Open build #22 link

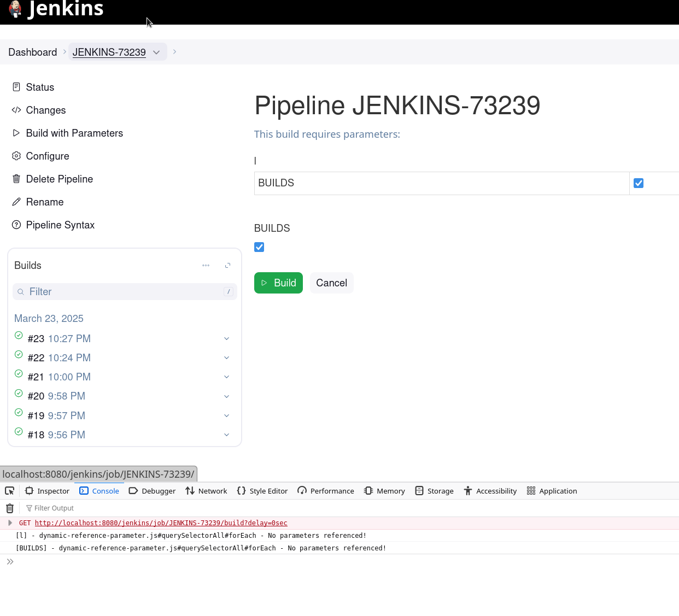click(x=36, y=358)
